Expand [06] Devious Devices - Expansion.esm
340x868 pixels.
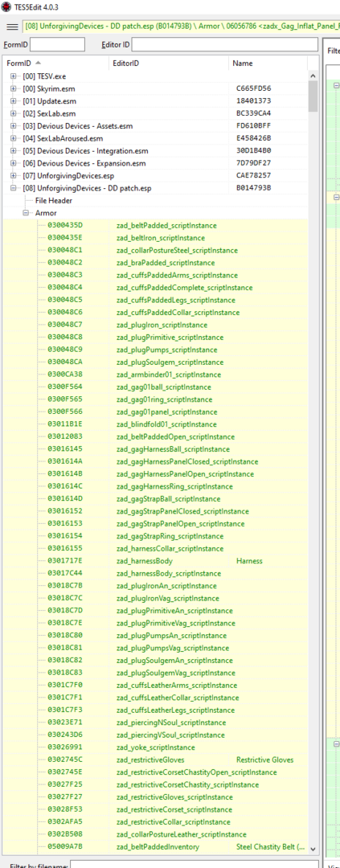tap(14, 163)
